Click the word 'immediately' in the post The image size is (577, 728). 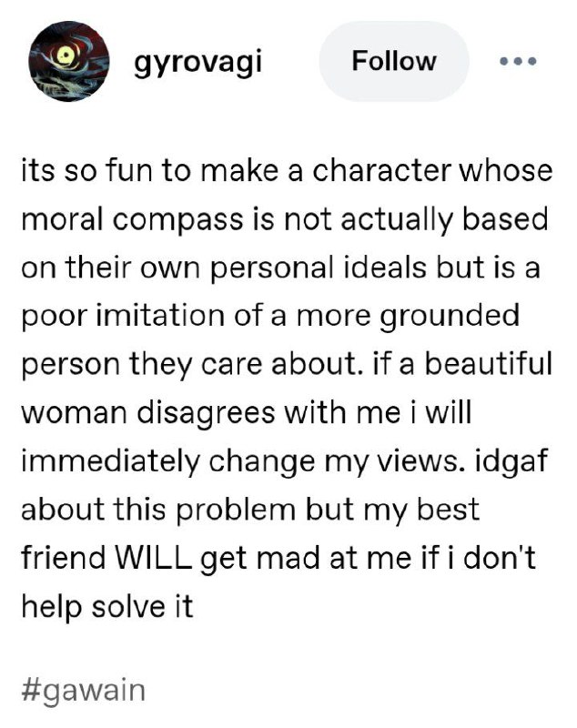click(110, 462)
